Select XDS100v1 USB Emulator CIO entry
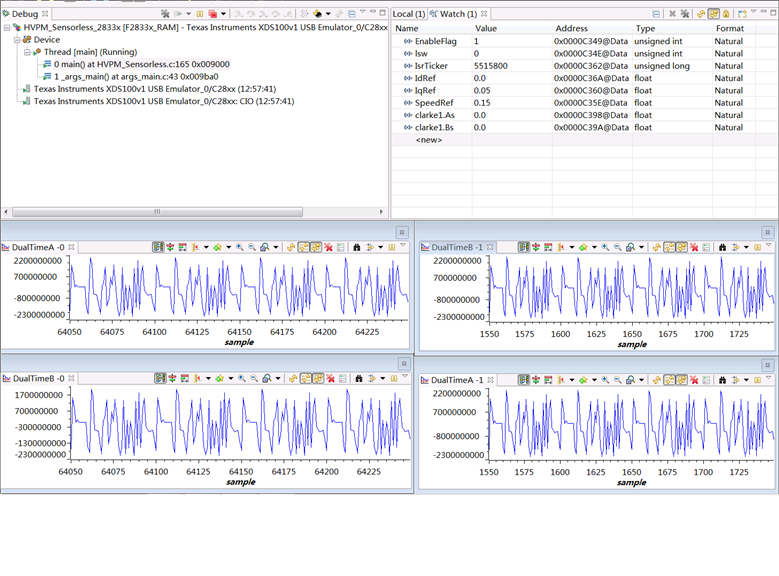The height and width of the screenshot is (576, 779). pyautogui.click(x=164, y=101)
